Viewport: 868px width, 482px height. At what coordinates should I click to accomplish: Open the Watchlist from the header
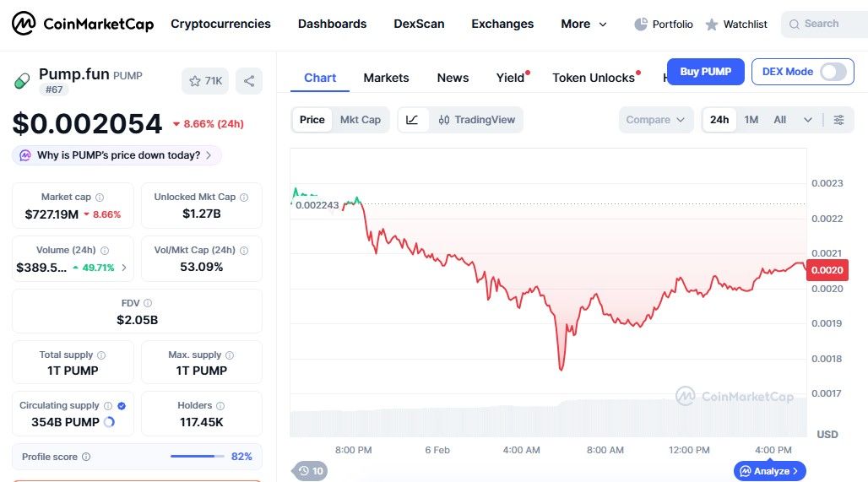(x=736, y=24)
